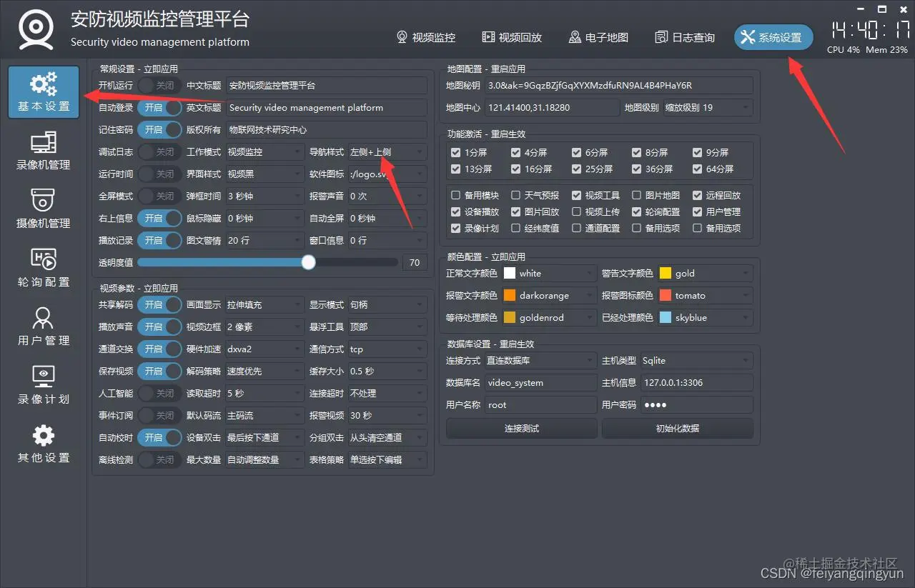Open the 其他设置 (other settings) panel
Viewport: 915px width, 588px height.
click(43, 445)
